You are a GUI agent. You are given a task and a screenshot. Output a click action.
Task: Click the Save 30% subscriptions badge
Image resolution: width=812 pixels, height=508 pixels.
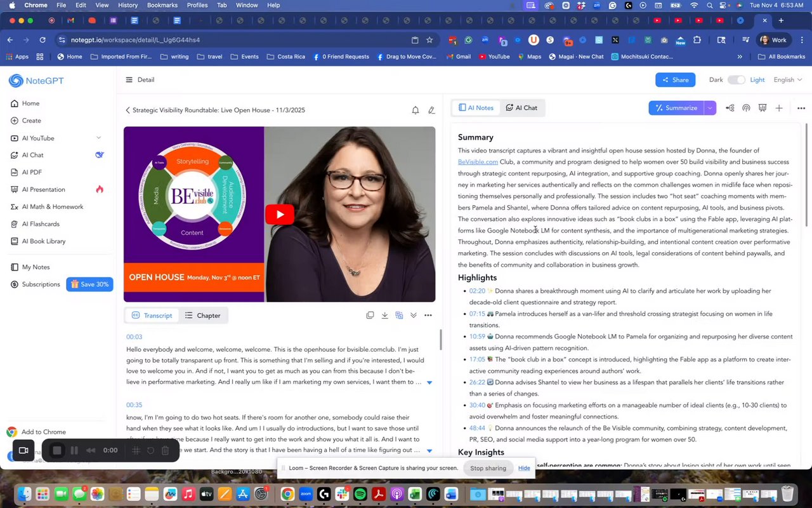pos(89,284)
